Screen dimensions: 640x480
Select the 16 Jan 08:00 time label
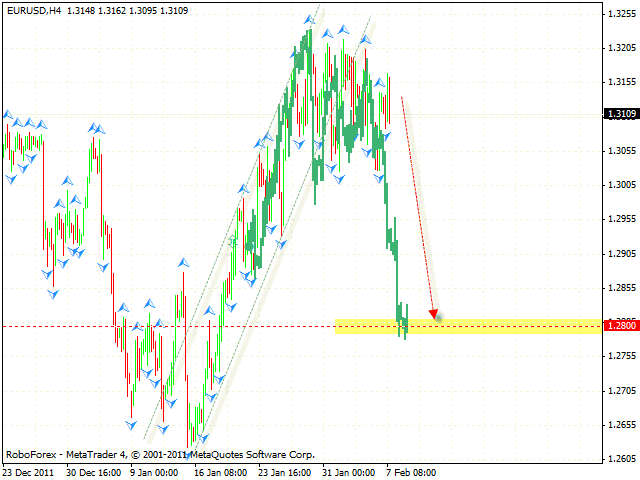click(x=221, y=472)
